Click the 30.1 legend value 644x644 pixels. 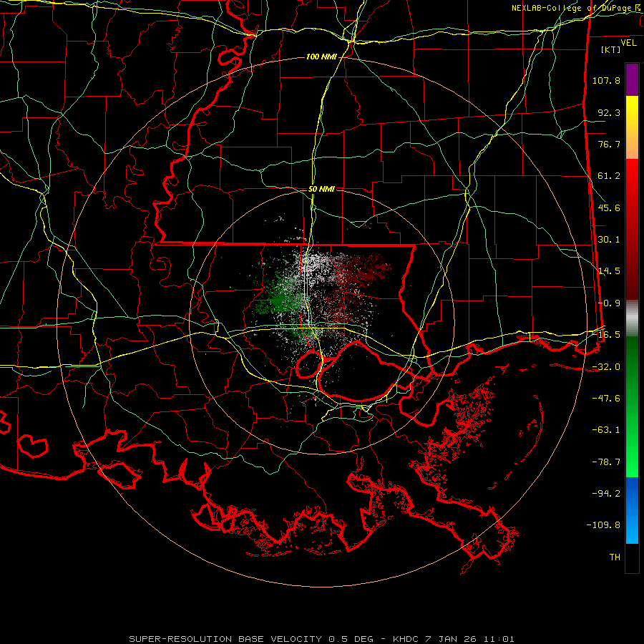pos(609,240)
